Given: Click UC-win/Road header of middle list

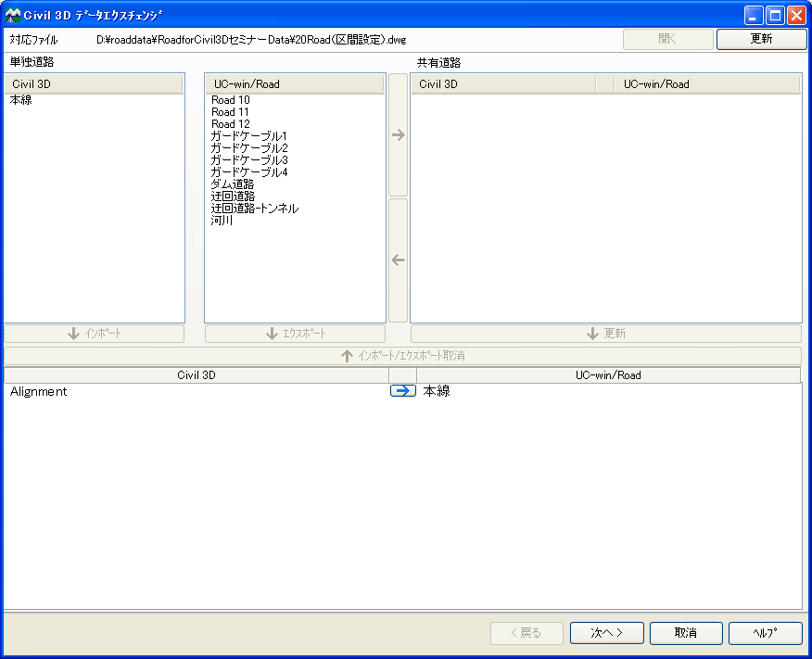Looking at the screenshot, I should 295,83.
